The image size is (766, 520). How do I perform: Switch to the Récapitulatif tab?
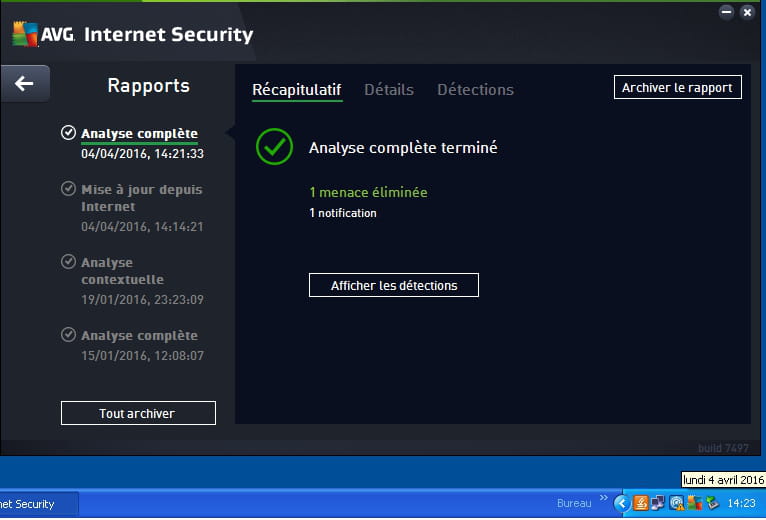coord(297,90)
